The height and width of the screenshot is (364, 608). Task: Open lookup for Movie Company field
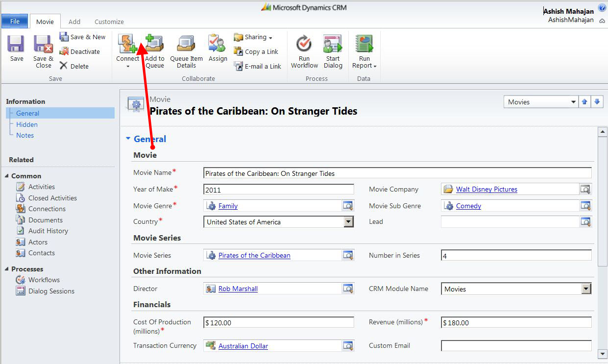(585, 189)
